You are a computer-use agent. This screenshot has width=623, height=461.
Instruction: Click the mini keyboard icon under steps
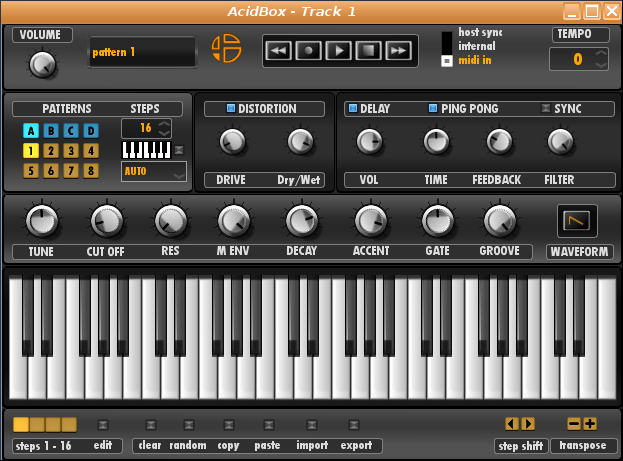(x=146, y=150)
